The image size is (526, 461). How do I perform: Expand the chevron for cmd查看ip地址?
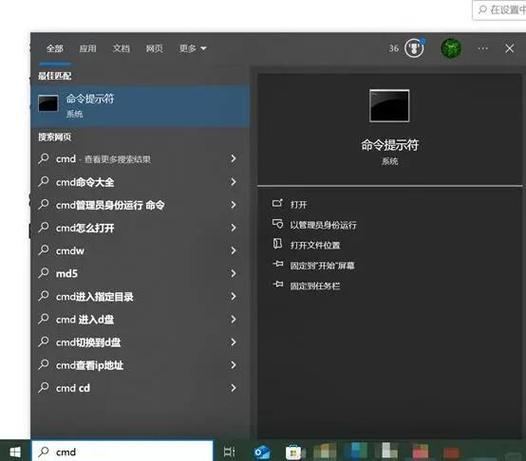pyautogui.click(x=233, y=365)
